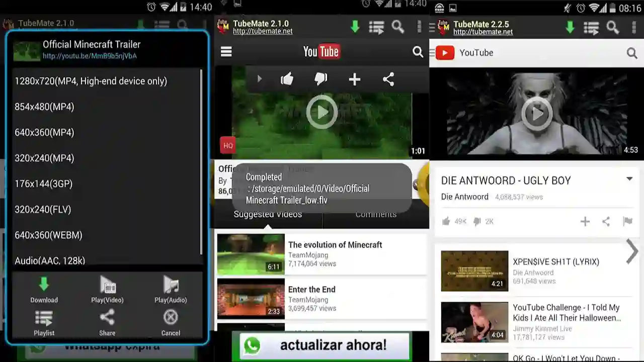644x362 pixels.
Task: Tap YouTube logo in middle screen
Action: tap(321, 51)
